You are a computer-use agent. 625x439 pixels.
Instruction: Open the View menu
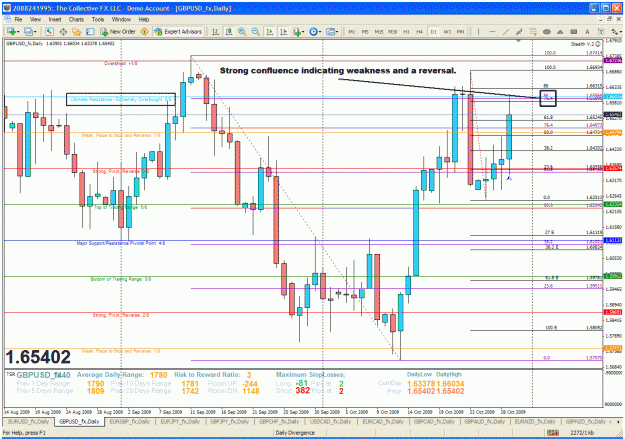[35, 19]
